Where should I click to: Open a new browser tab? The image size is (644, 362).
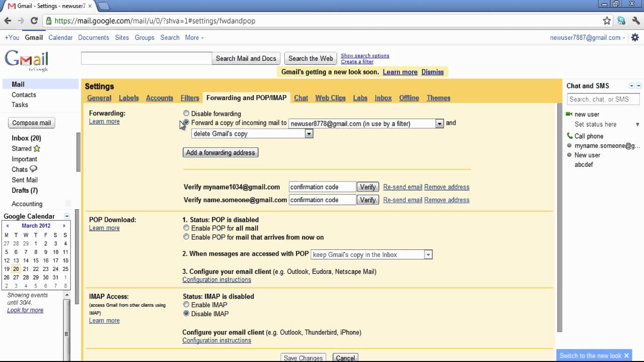pyautogui.click(x=104, y=6)
